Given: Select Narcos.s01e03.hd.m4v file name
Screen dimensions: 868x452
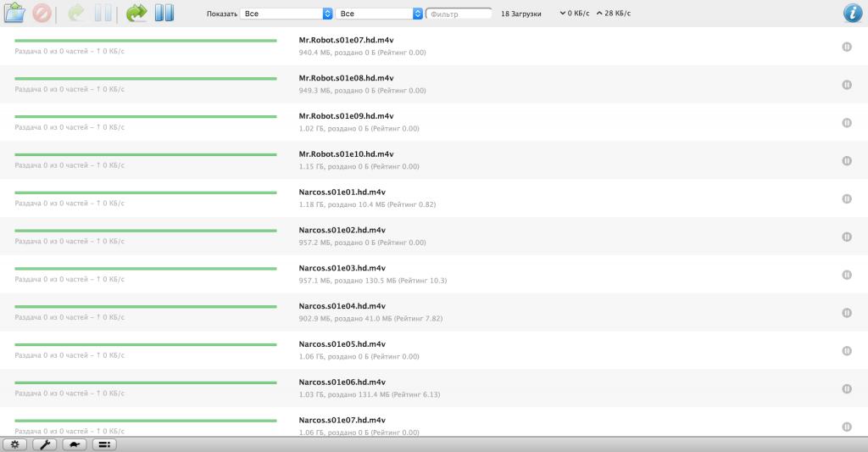Looking at the screenshot, I should 342,268.
